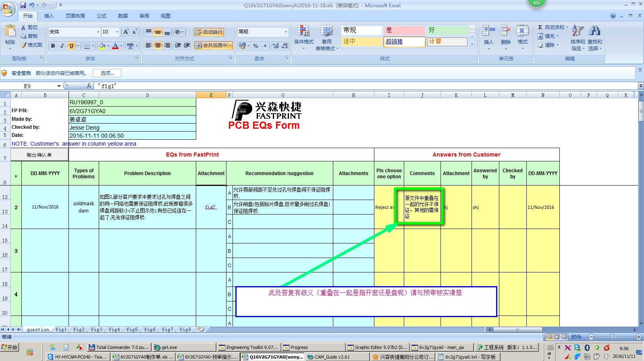Select the Format Painter (格式刷) brush
This screenshot has height=361, width=644.
click(23, 45)
